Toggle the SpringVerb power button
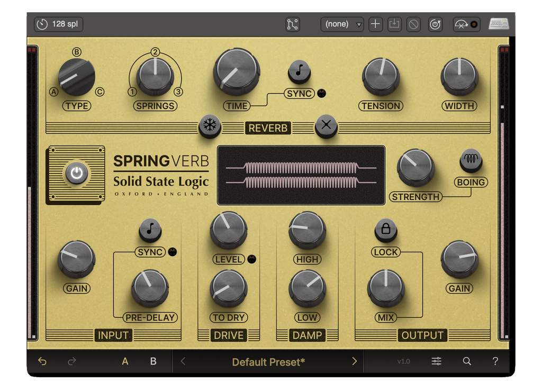Screen dimensions: 542x392 76,173
